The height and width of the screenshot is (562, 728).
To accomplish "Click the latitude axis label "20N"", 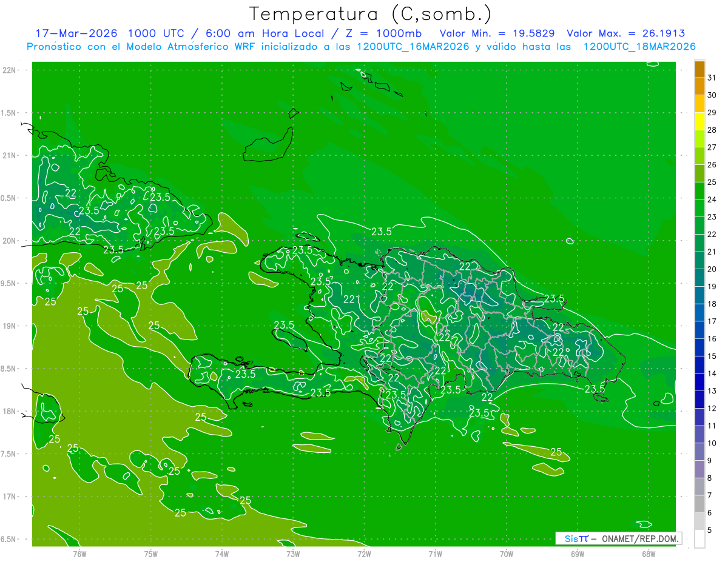I will [x=10, y=241].
